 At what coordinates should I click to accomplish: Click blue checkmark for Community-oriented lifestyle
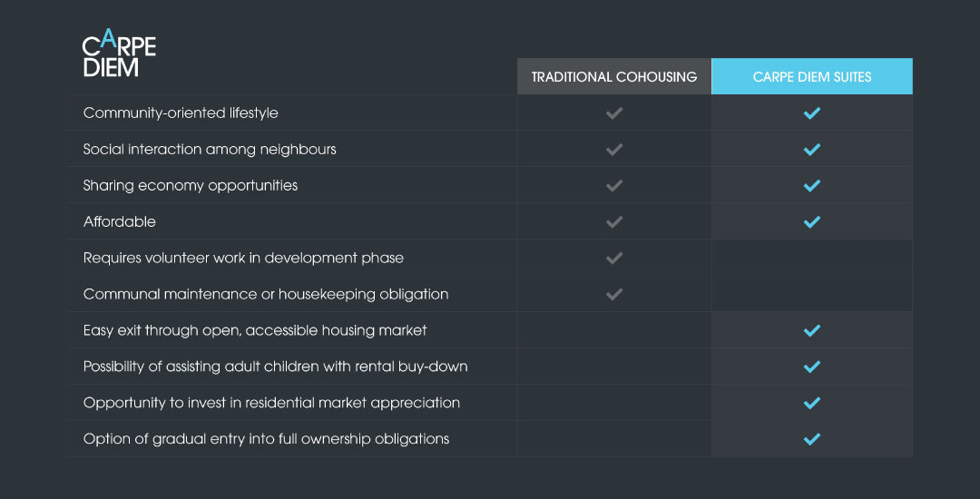tap(811, 113)
